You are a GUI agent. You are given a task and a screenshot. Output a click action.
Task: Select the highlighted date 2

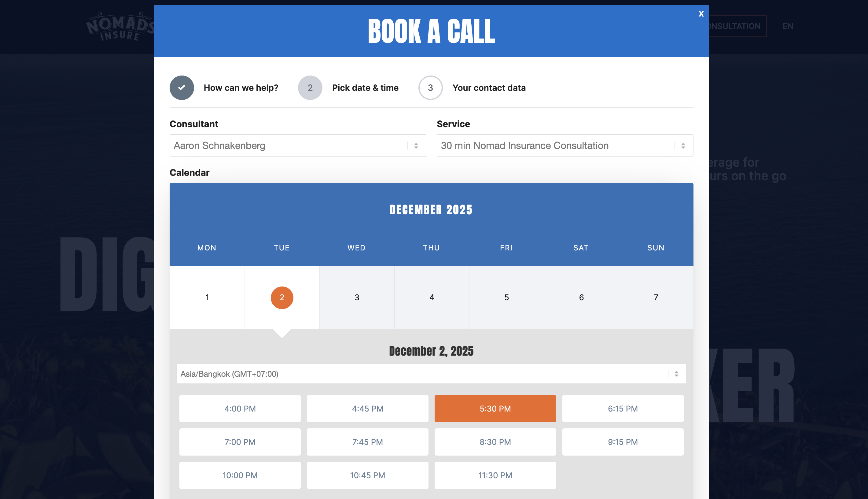pyautogui.click(x=282, y=298)
